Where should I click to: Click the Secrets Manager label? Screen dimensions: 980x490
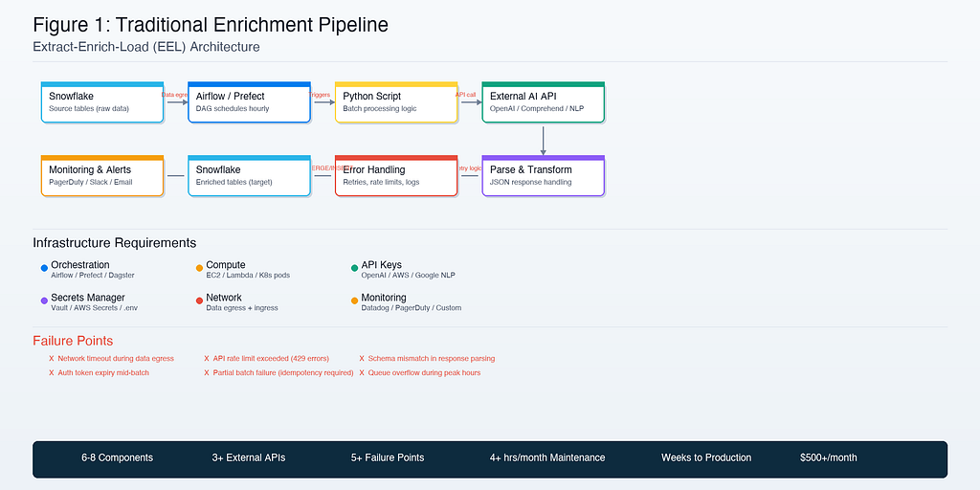[88, 298]
